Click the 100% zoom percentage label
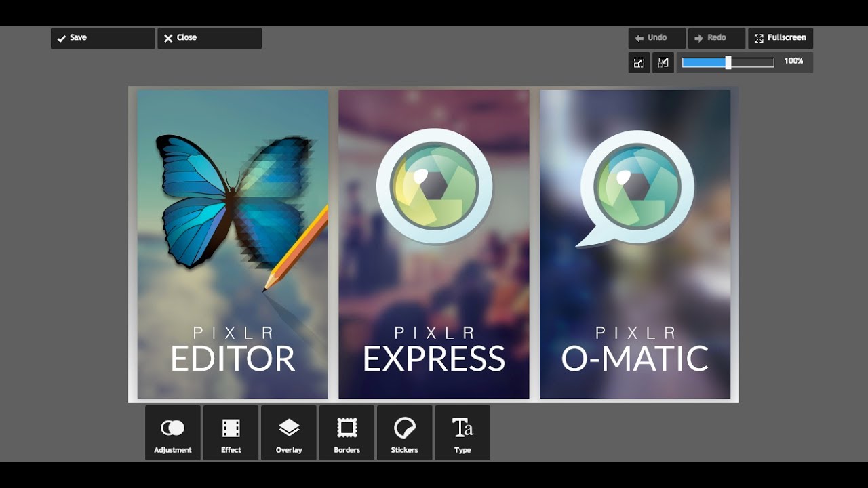The width and height of the screenshot is (868, 488). 793,61
